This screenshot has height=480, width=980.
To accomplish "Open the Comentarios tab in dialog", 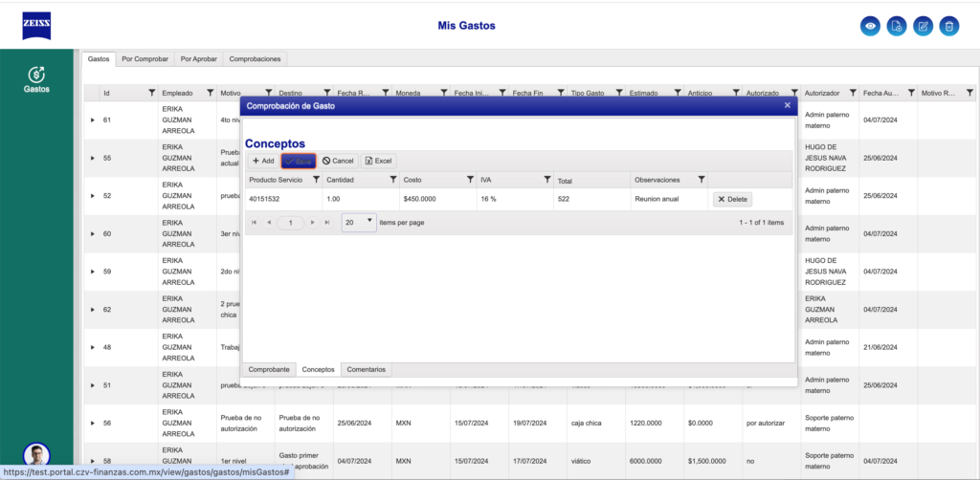I will (367, 369).
